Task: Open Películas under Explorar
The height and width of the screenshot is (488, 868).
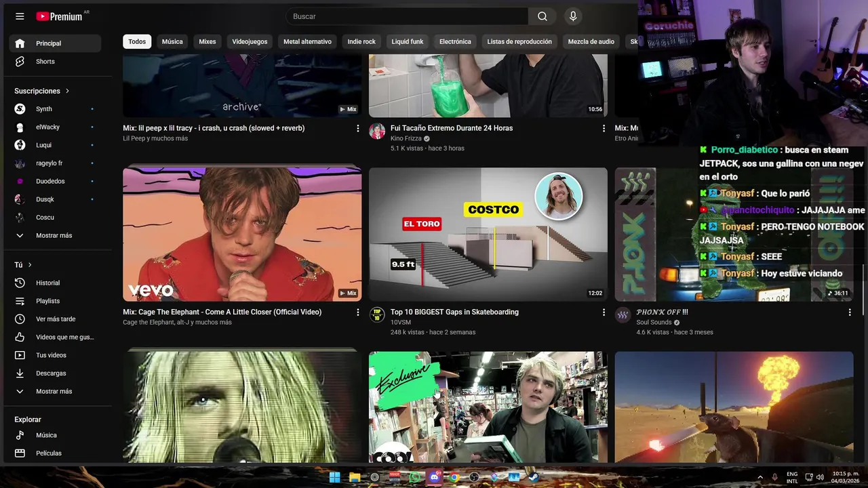Action: coord(55,453)
